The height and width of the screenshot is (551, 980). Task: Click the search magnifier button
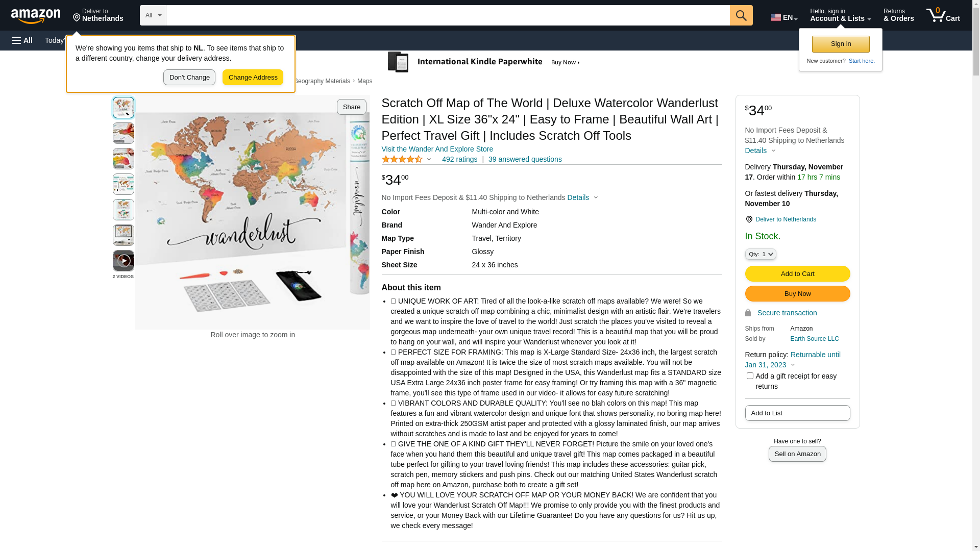(x=741, y=15)
